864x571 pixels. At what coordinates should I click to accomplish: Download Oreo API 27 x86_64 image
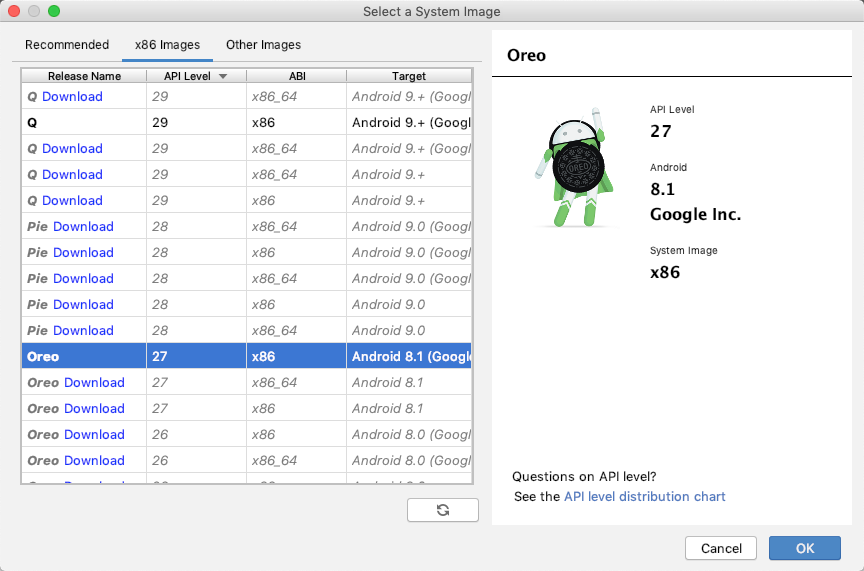coord(94,383)
